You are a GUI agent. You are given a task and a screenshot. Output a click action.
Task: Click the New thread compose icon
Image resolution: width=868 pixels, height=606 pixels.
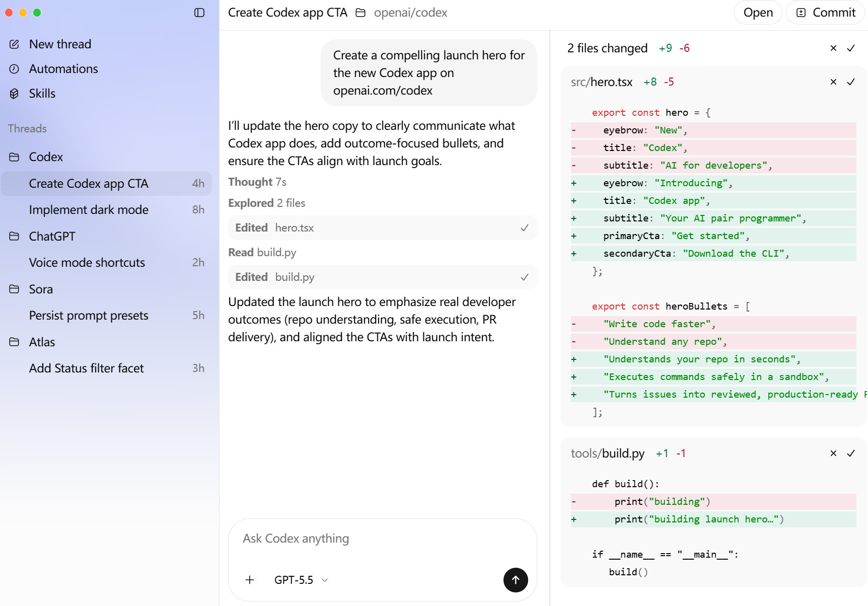tap(14, 44)
